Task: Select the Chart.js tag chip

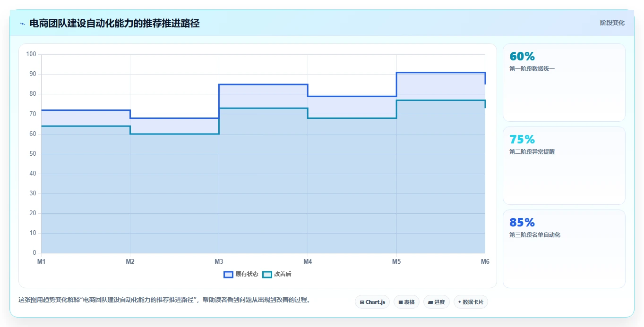Action: click(372, 302)
